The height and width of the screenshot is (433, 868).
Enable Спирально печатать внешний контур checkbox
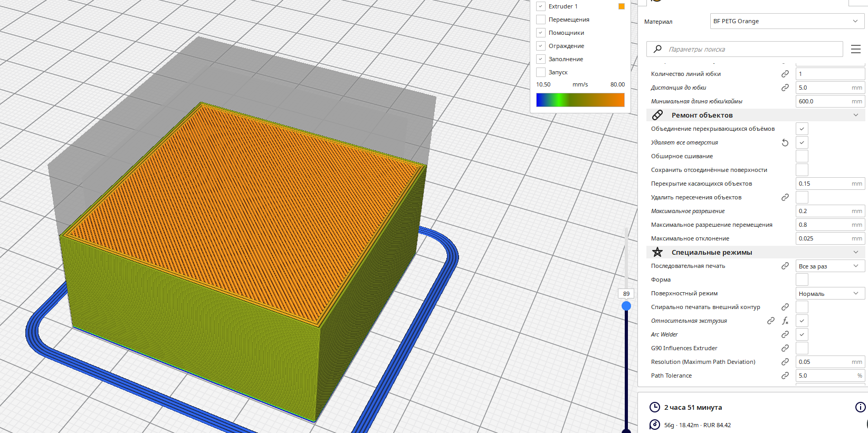(x=802, y=307)
